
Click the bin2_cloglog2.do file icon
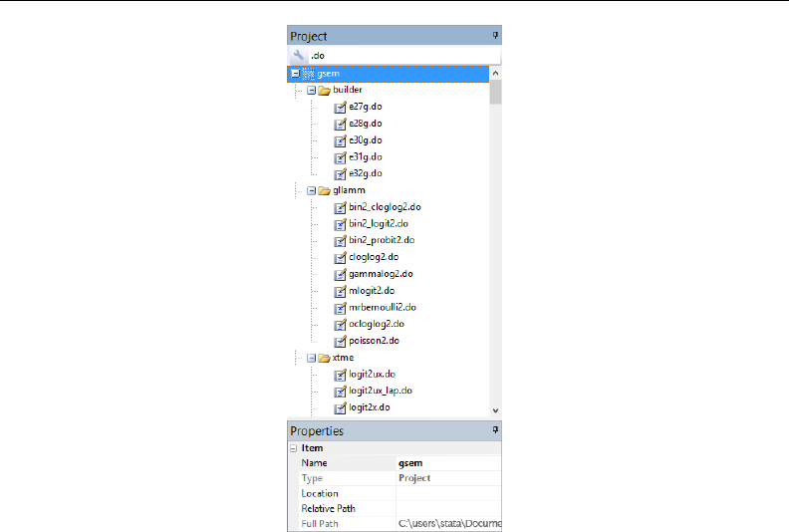tap(340, 207)
